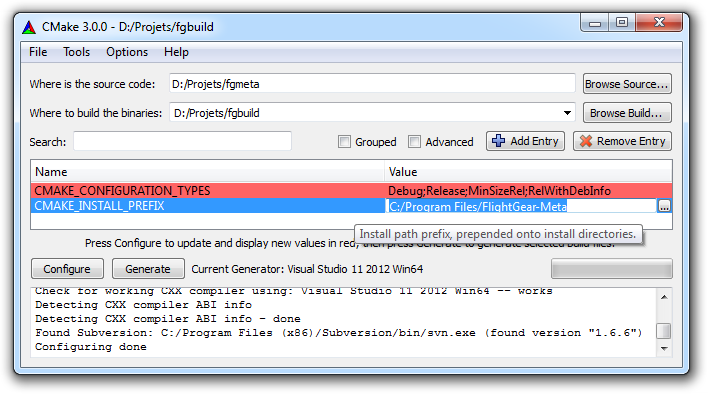Image resolution: width=708 pixels, height=394 pixels.
Task: Click the progress bar next to generator label
Action: [612, 269]
